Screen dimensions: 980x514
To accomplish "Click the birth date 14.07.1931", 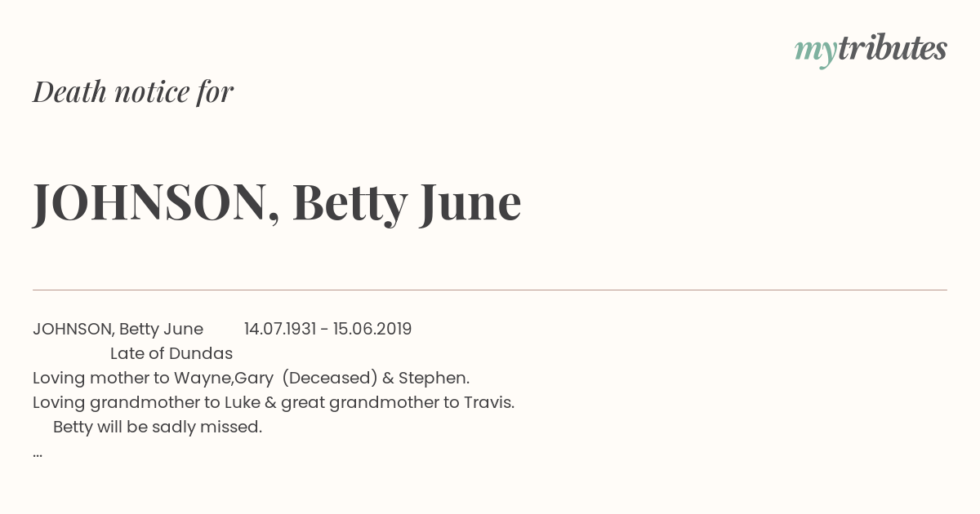I will tap(280, 329).
